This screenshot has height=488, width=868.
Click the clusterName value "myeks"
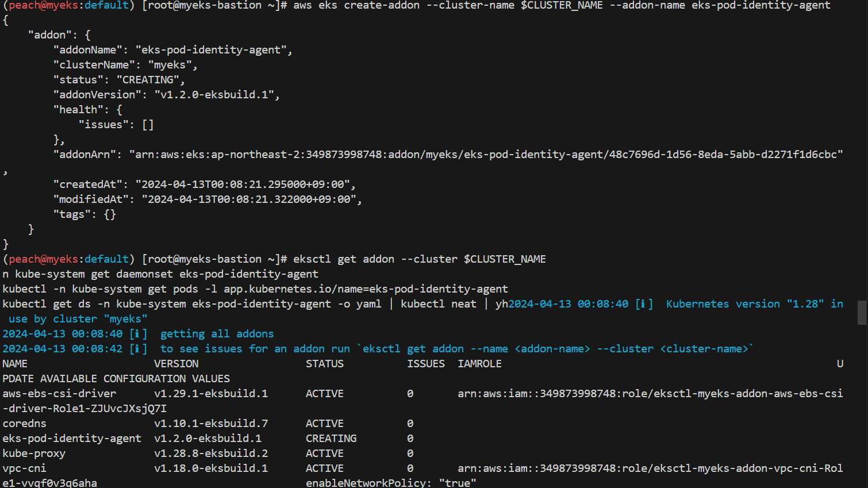[170, 65]
